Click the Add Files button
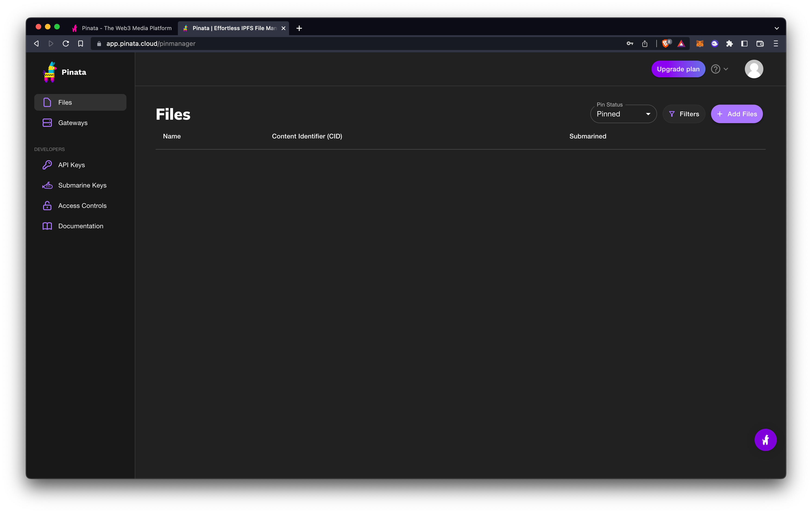Screen dimensions: 812x513 [x=736, y=114]
